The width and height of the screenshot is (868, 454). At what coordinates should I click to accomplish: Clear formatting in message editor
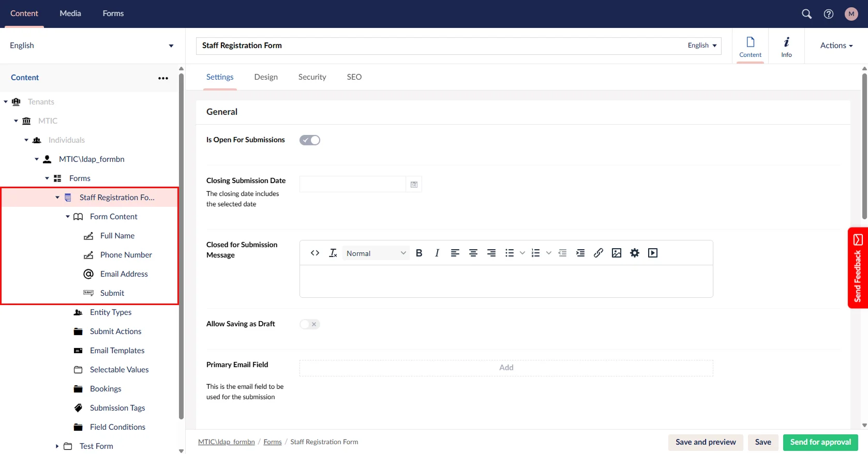[x=333, y=253]
